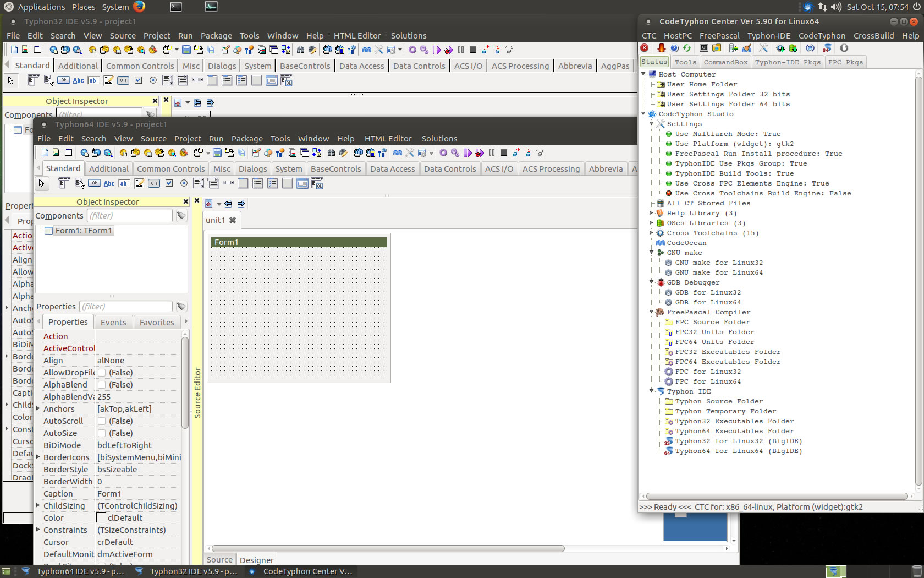The image size is (924, 578).
Task: Select TScrollBar component in Typhon64 palette
Action: pyautogui.click(x=228, y=183)
